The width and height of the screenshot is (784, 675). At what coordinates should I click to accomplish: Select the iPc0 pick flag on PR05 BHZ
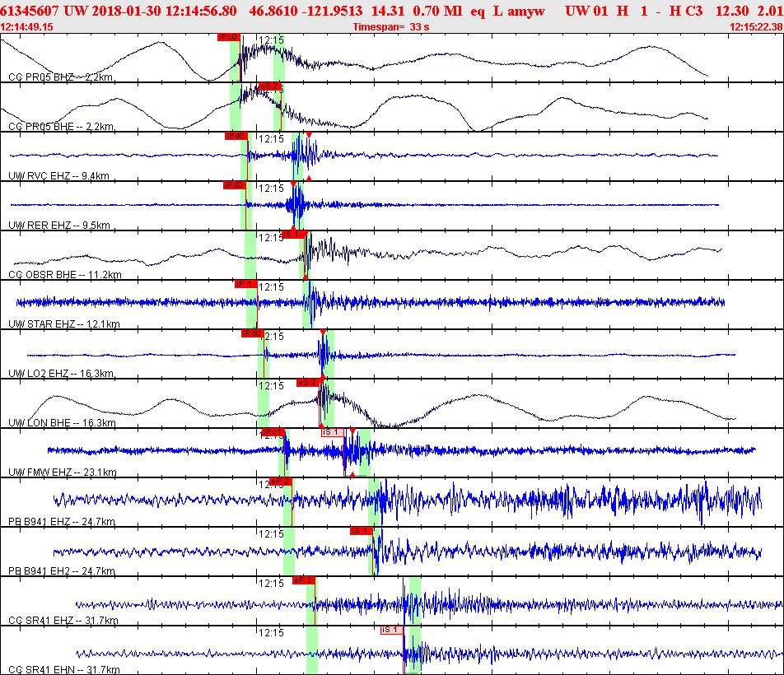(x=228, y=37)
